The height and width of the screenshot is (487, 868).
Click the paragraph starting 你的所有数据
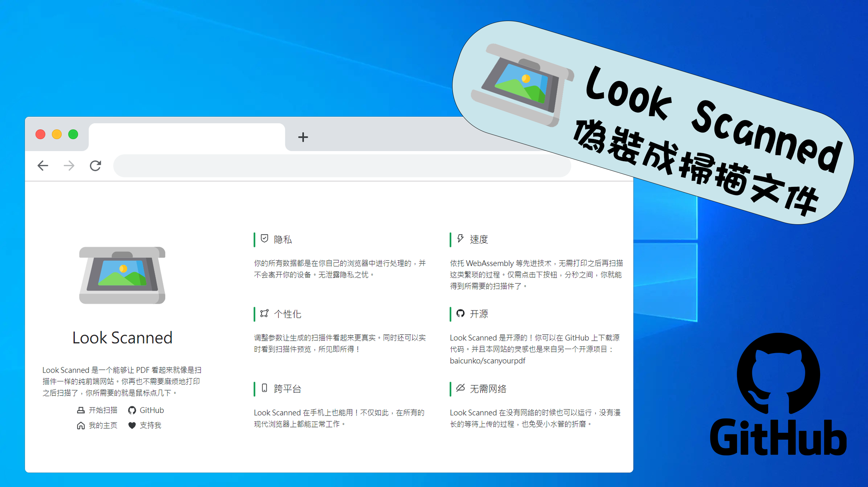[340, 269]
